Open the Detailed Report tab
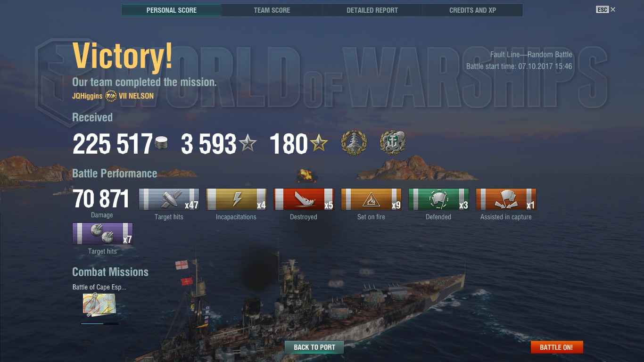The image size is (644, 362). coord(372,10)
